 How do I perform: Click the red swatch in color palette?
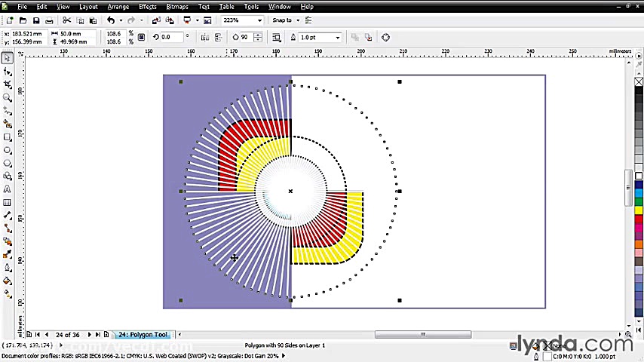639,219
